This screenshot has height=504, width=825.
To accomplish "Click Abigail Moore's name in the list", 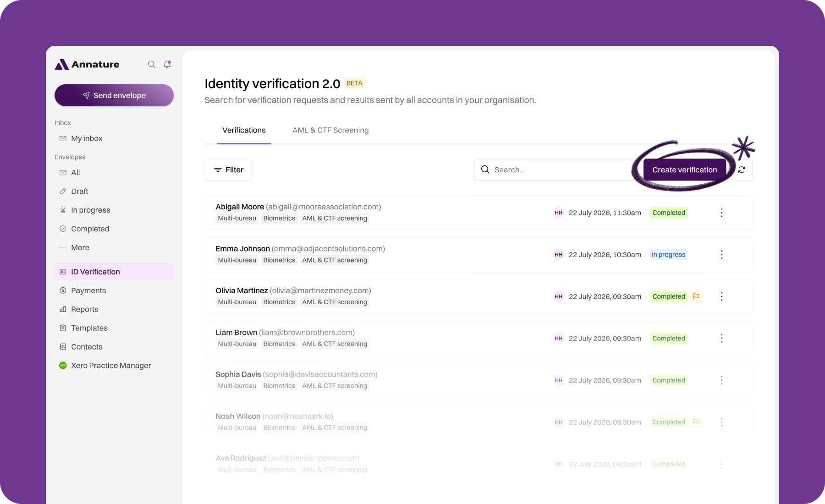I will click(240, 207).
